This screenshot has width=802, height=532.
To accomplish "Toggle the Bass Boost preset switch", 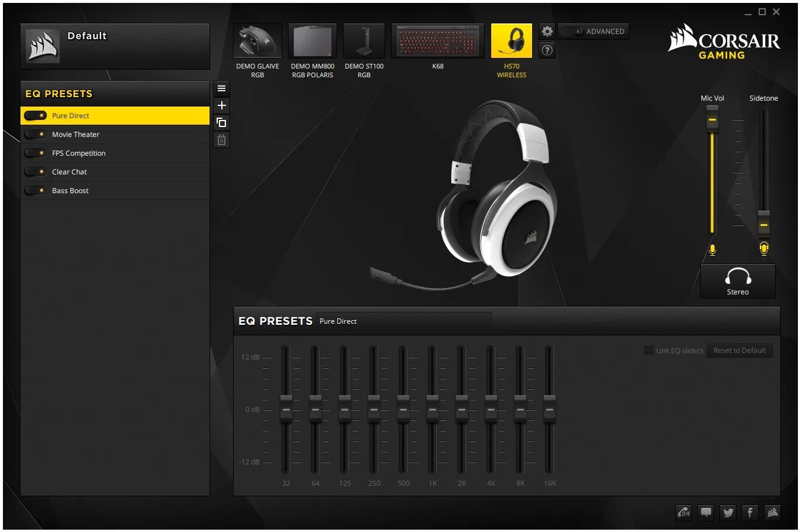I will point(35,191).
